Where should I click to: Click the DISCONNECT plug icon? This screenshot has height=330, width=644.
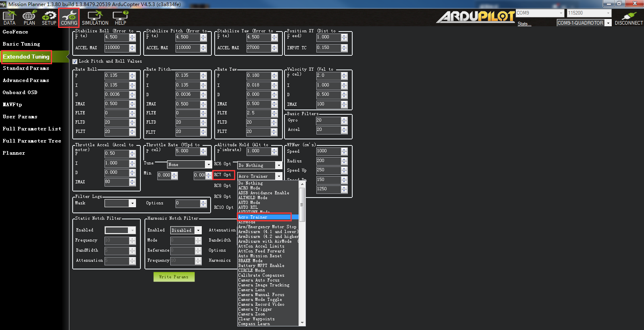[628, 18]
